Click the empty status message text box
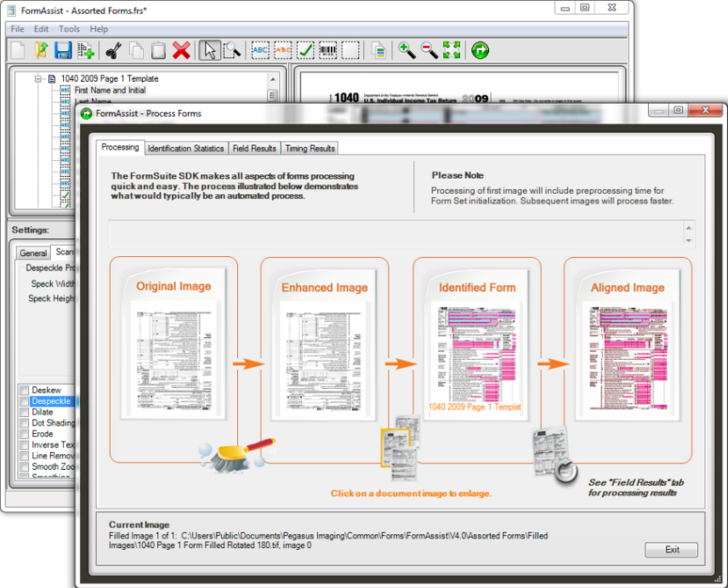The width and height of the screenshot is (728, 588). [396, 234]
